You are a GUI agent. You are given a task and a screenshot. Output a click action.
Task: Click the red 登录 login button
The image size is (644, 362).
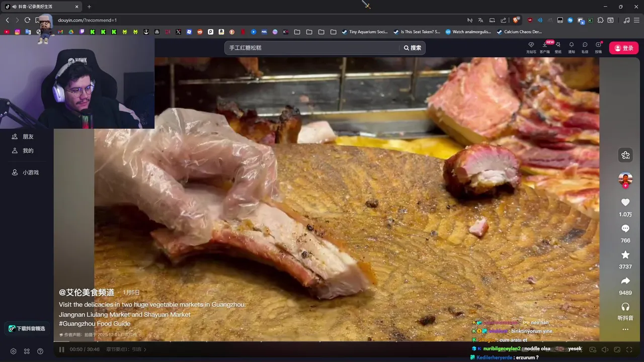click(x=624, y=48)
